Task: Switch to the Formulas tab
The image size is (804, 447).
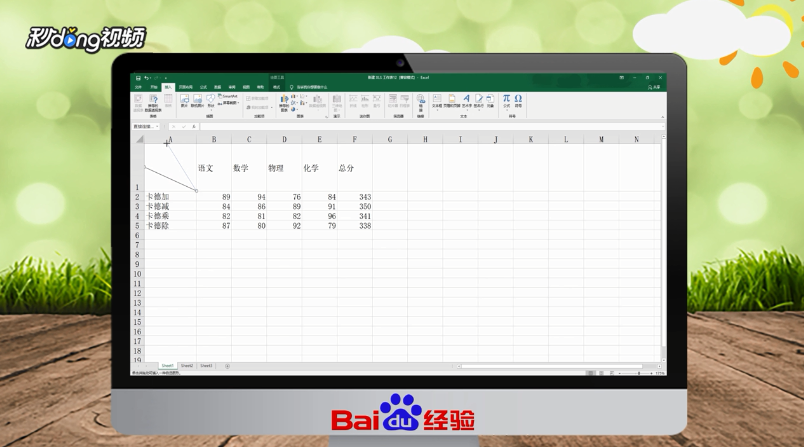Action: tap(203, 87)
